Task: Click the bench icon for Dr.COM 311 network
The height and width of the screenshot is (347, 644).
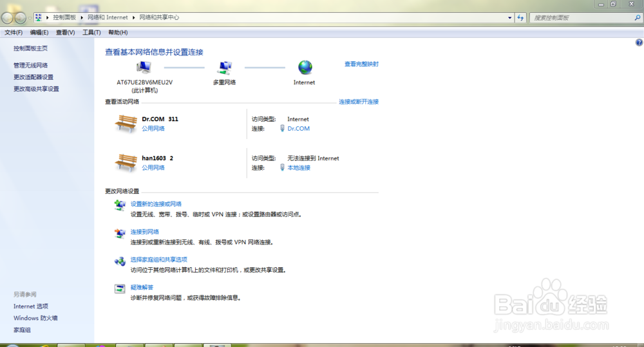Action: tap(126, 124)
